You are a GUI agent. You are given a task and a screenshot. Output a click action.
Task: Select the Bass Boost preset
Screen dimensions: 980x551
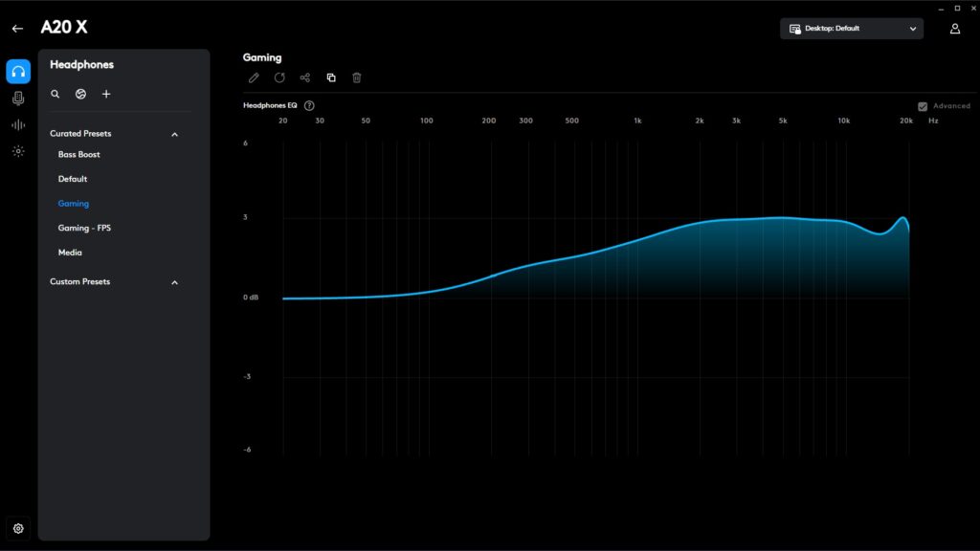(x=78, y=154)
